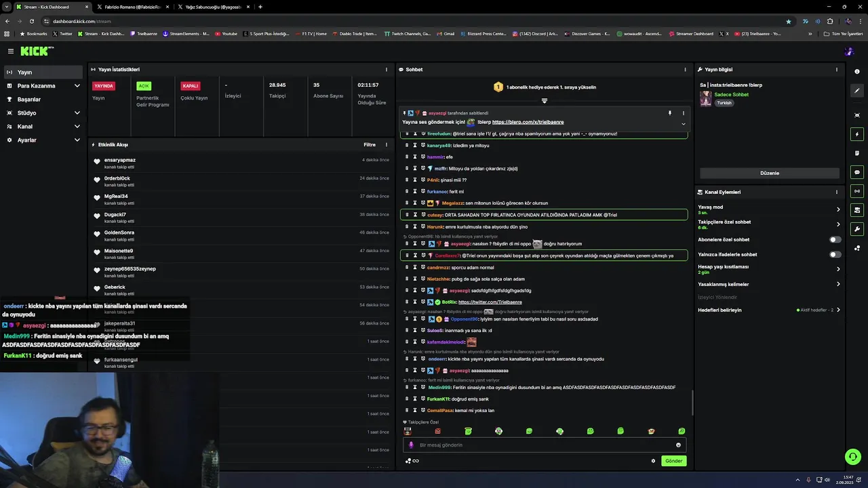Open Hedefleri belirleyin goals row

(769, 310)
